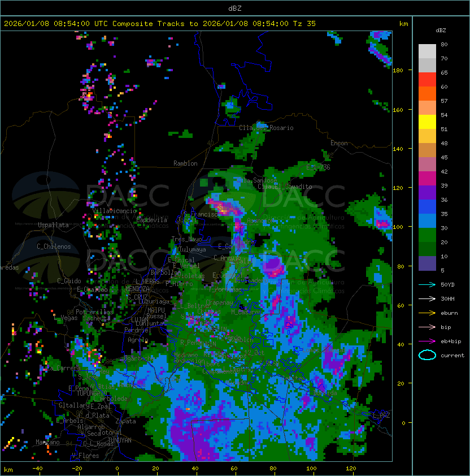470x476 pixels.
Task: Select the green swatch between 30 and 20
Action: (427, 235)
